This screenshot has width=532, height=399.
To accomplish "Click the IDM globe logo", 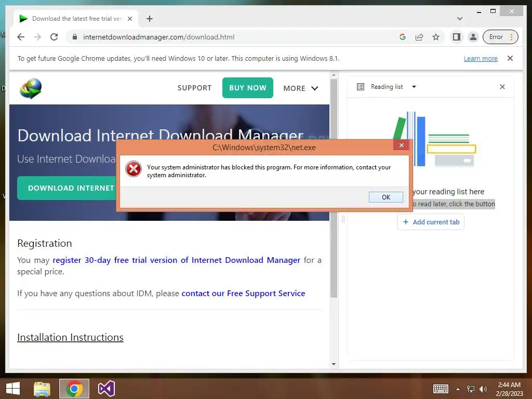I will pyautogui.click(x=31, y=88).
